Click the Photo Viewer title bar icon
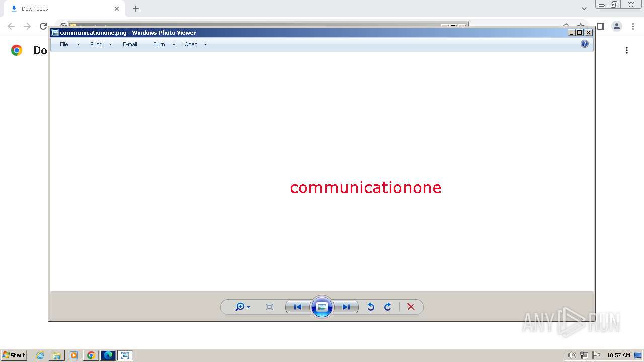 [55, 33]
